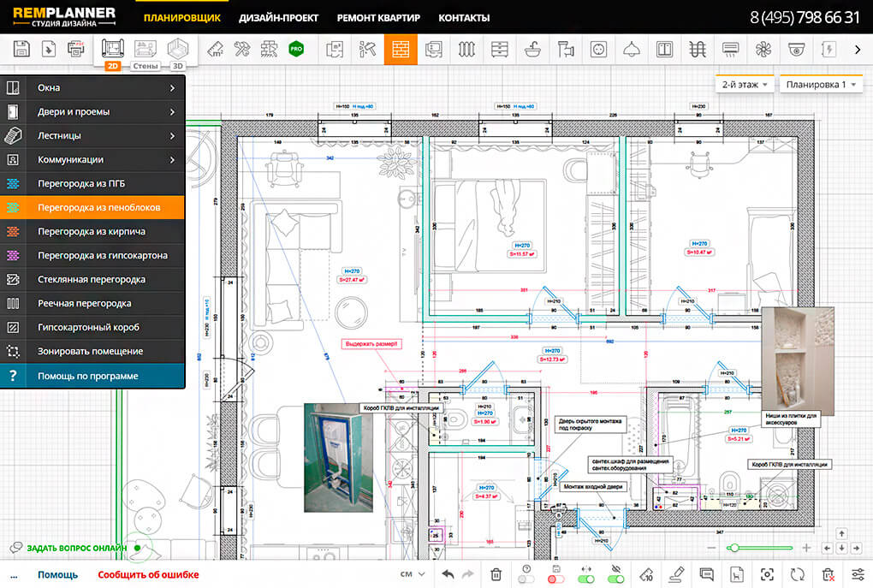Select the brick wall partitions tool
Viewport: 873px width, 588px height.
[401, 50]
